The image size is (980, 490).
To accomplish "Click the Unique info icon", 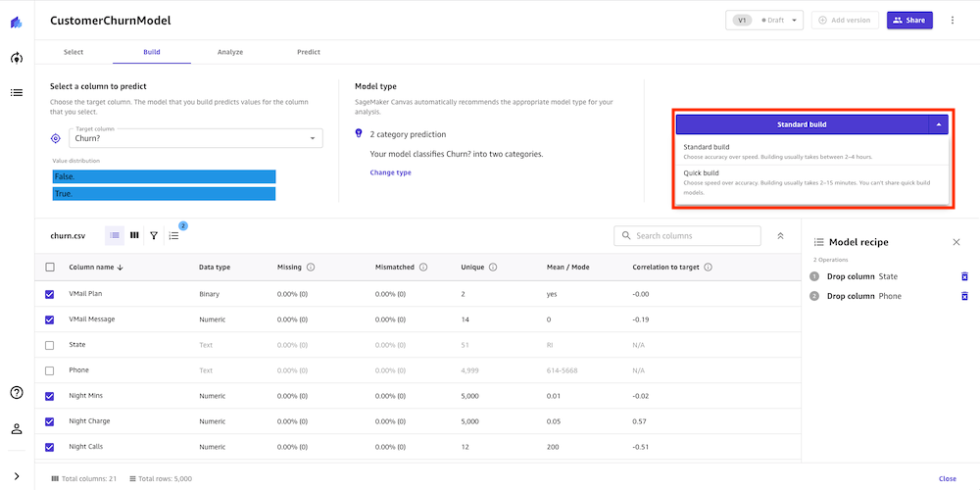I will [x=493, y=267].
